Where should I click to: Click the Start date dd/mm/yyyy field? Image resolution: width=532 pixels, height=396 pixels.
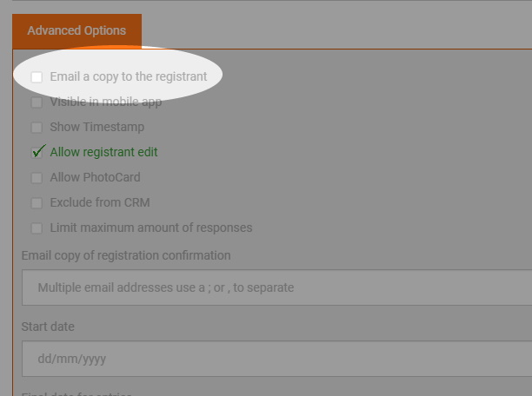click(x=276, y=359)
